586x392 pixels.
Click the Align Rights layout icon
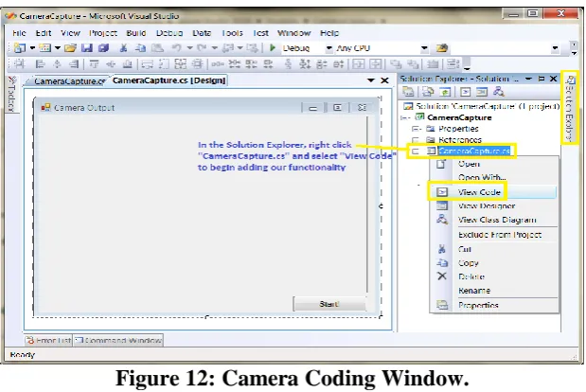tap(74, 63)
